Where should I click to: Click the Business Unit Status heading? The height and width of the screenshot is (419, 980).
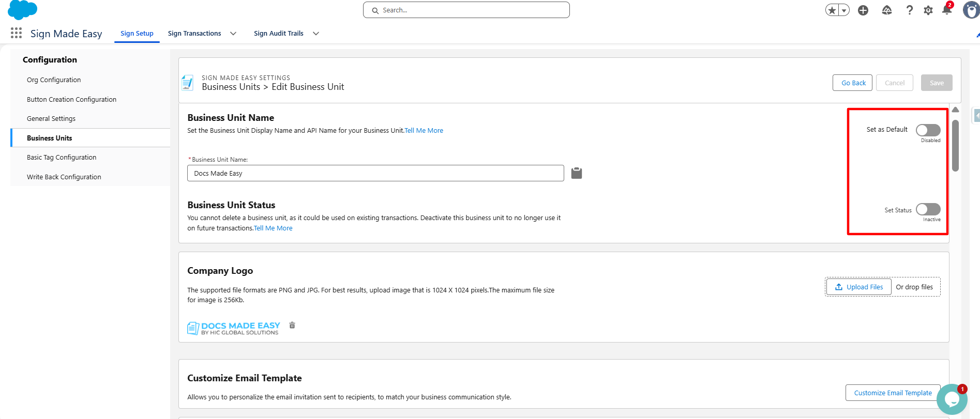[x=231, y=205]
